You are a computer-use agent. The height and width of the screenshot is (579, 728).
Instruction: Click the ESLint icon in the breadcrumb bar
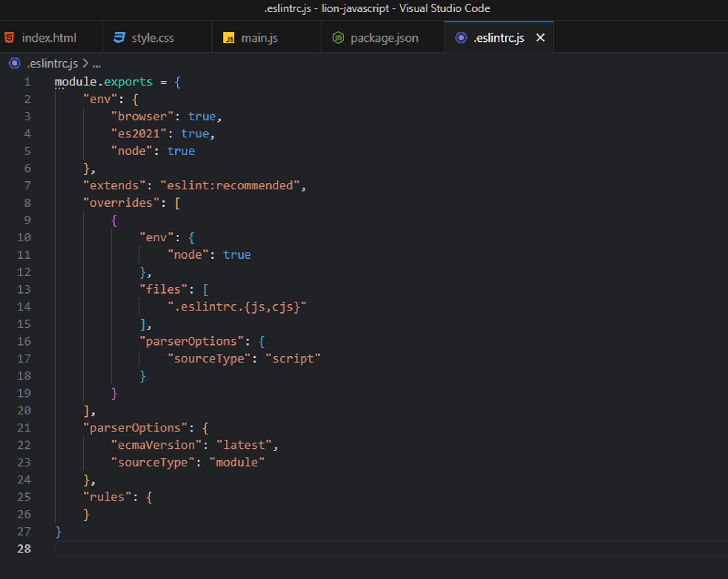click(15, 64)
